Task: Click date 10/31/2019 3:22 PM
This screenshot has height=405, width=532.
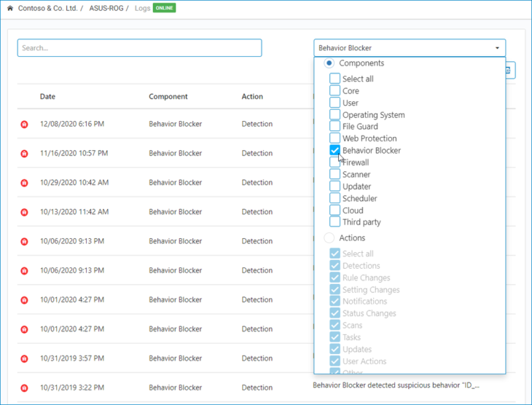Action: point(72,388)
